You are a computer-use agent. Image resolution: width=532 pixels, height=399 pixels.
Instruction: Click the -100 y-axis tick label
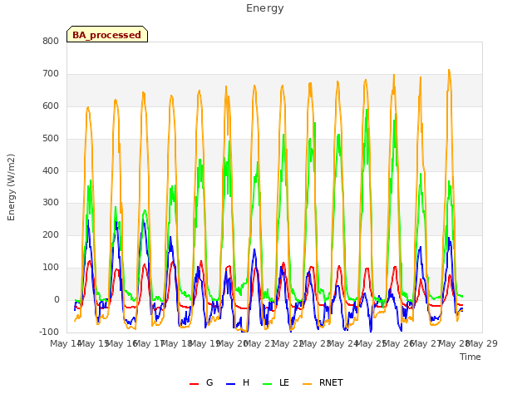pos(49,332)
